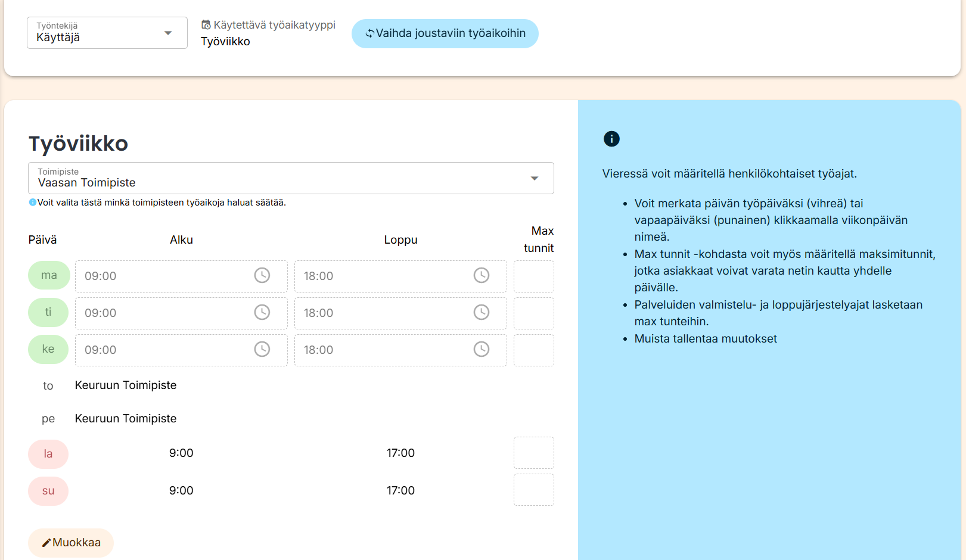Click the small info icon below Toimipiste dropdown
966x560 pixels.
(x=33, y=203)
